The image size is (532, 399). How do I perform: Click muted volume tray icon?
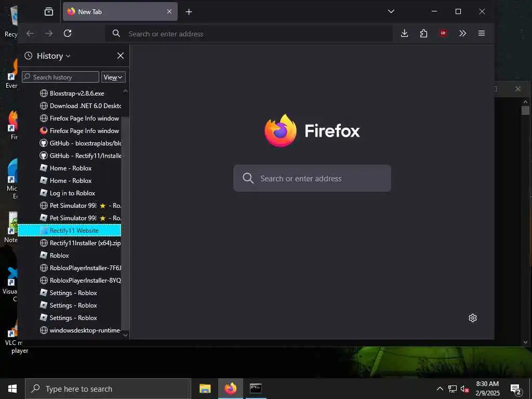pyautogui.click(x=464, y=389)
